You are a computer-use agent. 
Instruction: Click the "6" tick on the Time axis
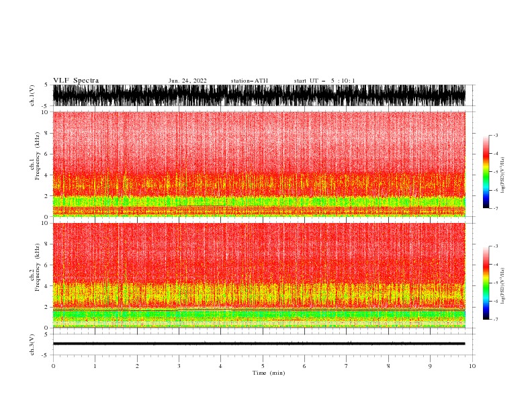pyautogui.click(x=304, y=366)
